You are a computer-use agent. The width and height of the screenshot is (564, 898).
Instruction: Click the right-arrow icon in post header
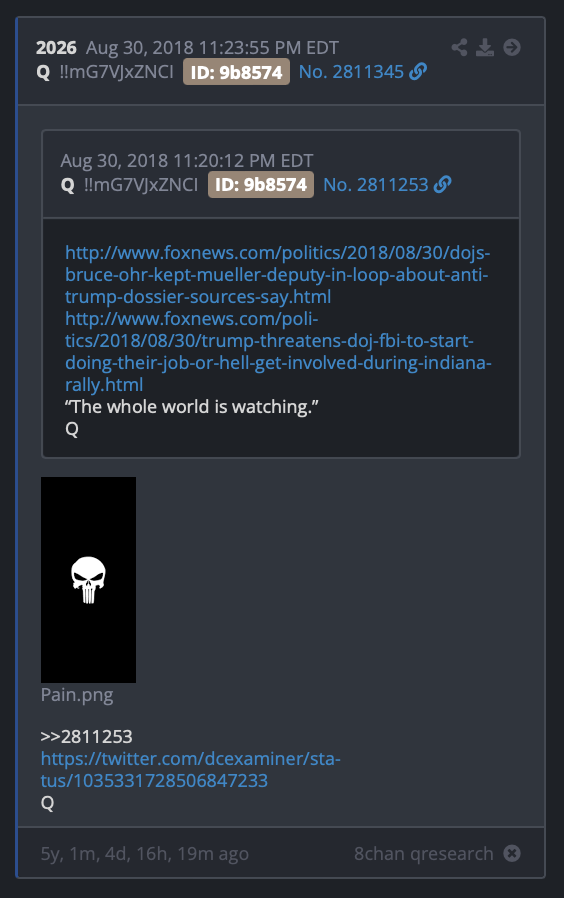(x=512, y=47)
